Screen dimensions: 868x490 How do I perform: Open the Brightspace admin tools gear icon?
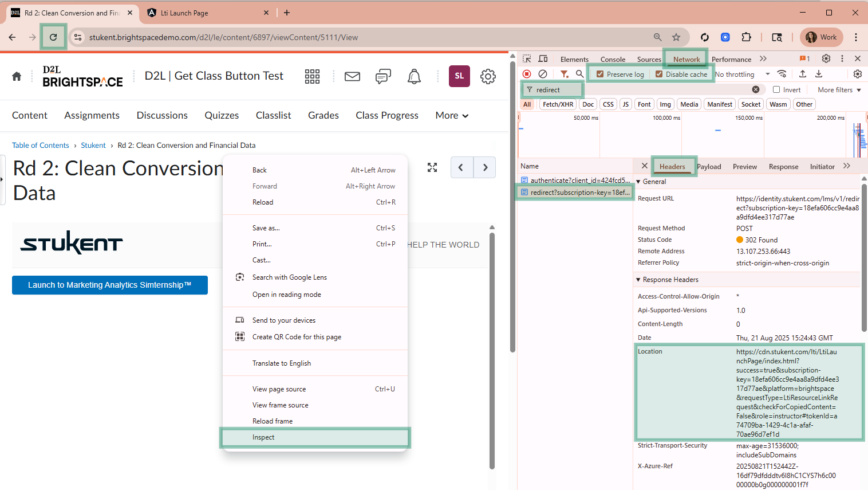coord(488,76)
